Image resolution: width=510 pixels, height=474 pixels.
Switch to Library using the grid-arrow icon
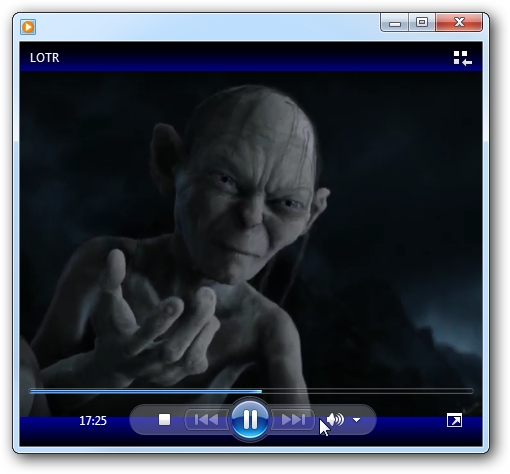462,58
